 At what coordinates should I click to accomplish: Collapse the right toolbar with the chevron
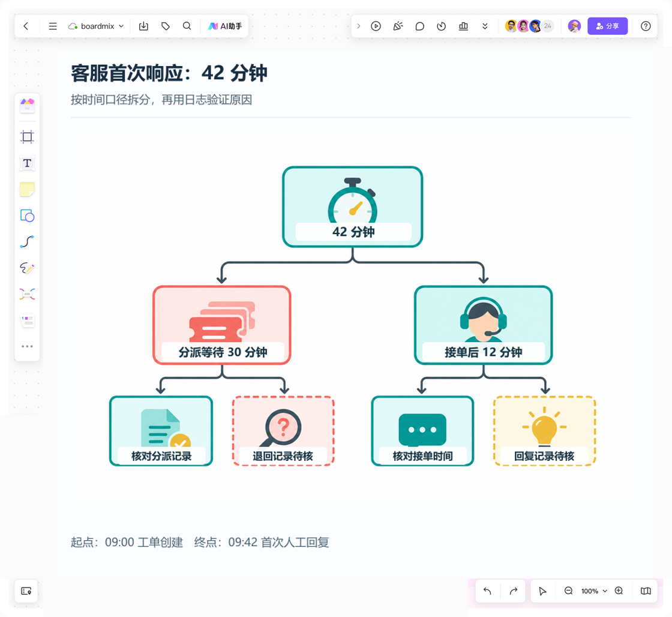(359, 26)
